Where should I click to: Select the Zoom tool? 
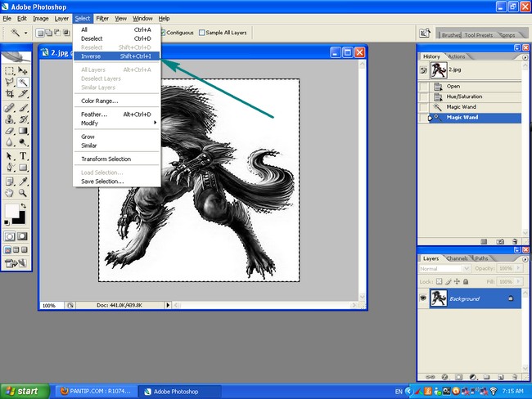(x=23, y=193)
